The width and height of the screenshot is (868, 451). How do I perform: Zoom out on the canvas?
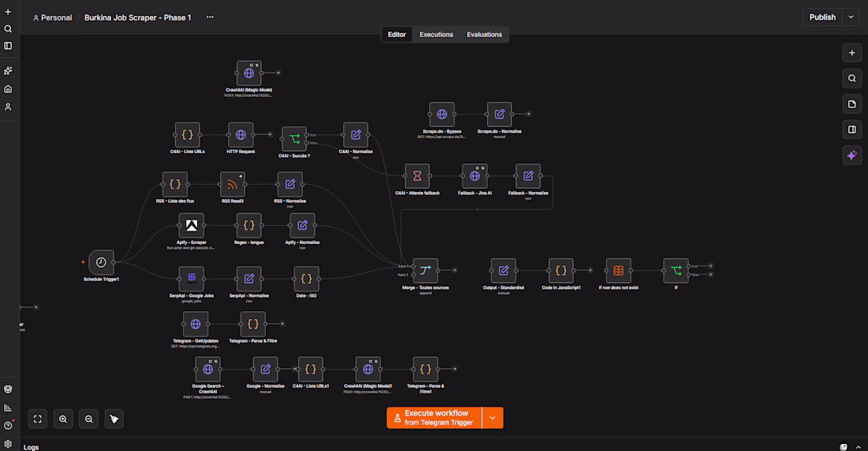[88, 419]
